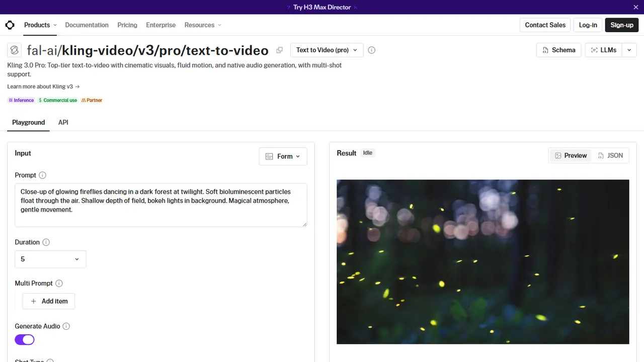Click the Log-in button
This screenshot has height=362, width=644.
coord(588,25)
